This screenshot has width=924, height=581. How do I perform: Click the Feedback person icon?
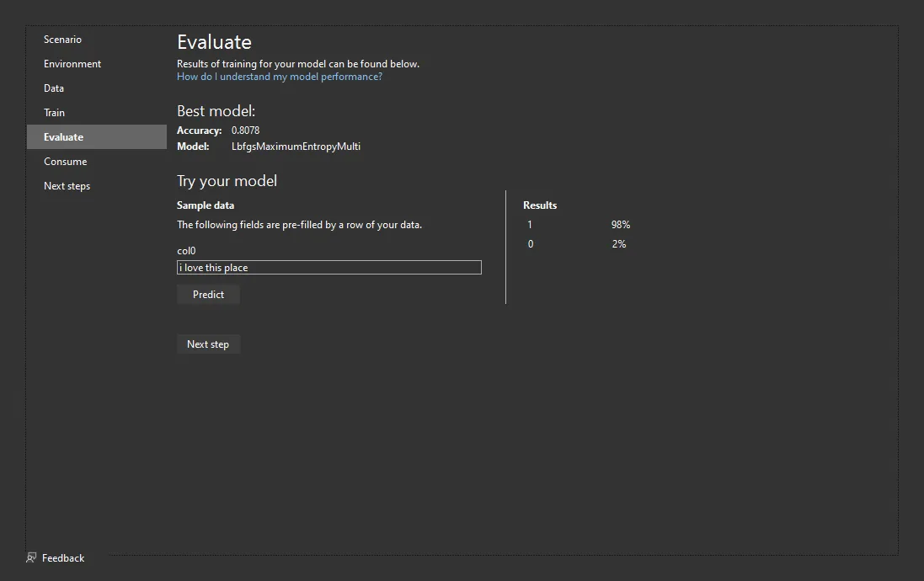click(31, 557)
